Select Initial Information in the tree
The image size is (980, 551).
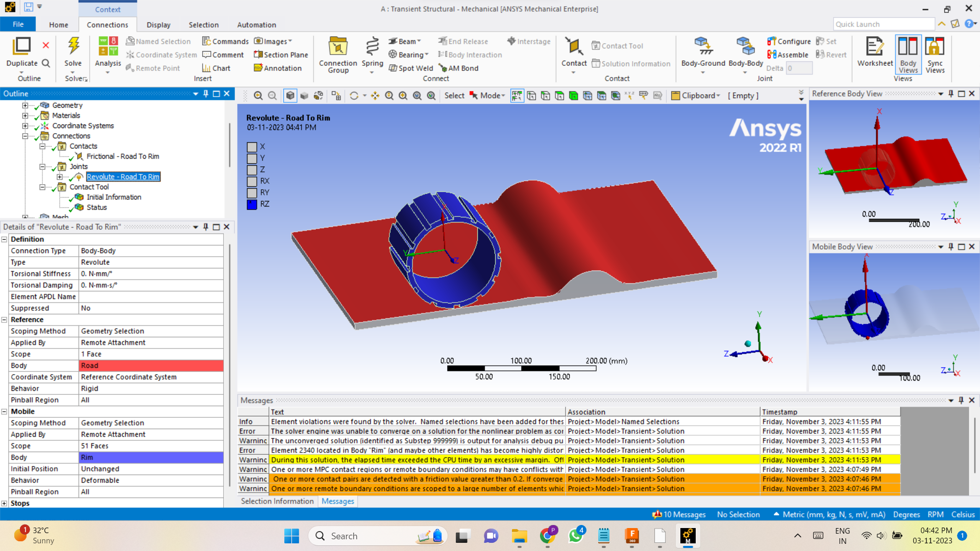[x=114, y=197]
